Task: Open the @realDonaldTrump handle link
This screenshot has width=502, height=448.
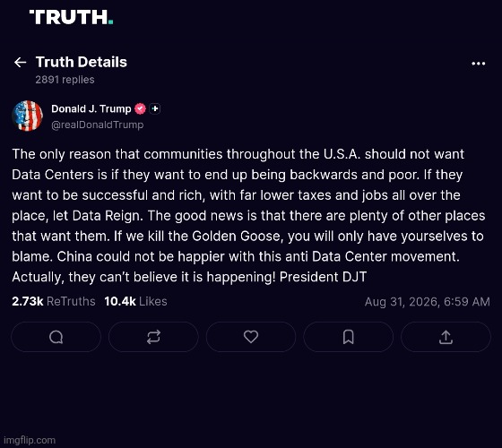Action: pos(98,125)
